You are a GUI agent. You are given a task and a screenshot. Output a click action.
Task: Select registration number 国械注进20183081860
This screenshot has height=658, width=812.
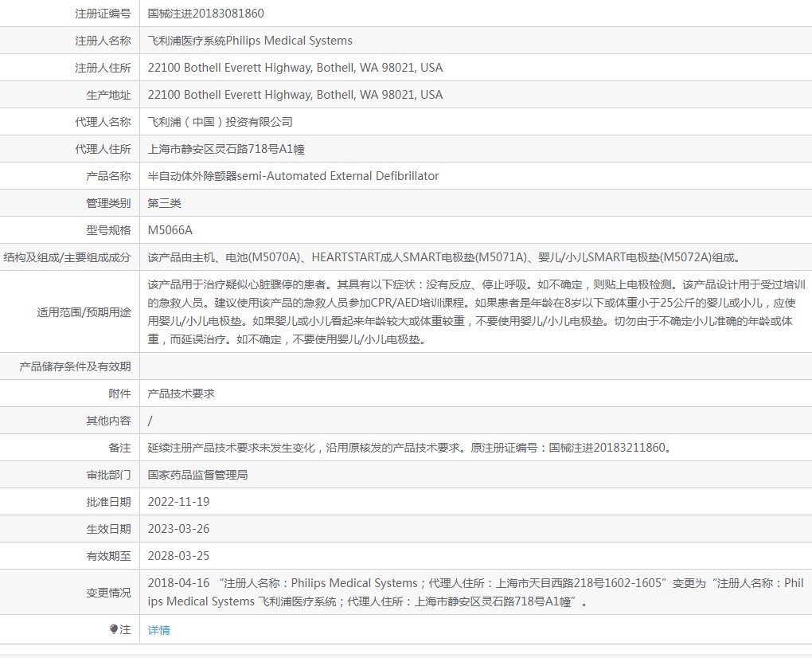coord(205,14)
